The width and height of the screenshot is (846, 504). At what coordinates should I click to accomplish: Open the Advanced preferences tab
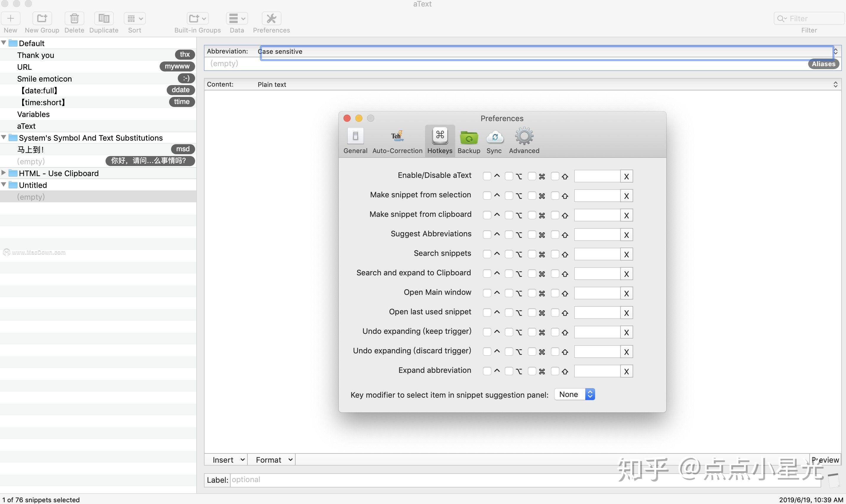tap(524, 141)
